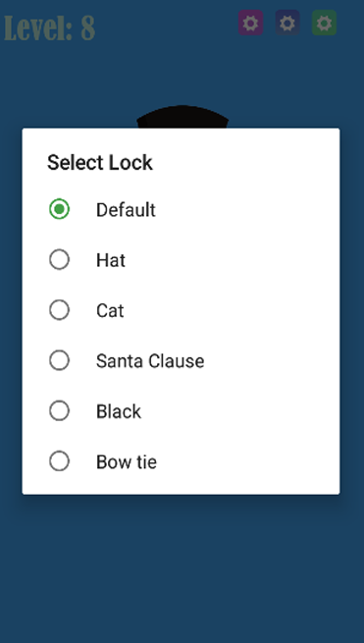Choose the Default lock label
The height and width of the screenshot is (643, 364).
click(x=126, y=210)
